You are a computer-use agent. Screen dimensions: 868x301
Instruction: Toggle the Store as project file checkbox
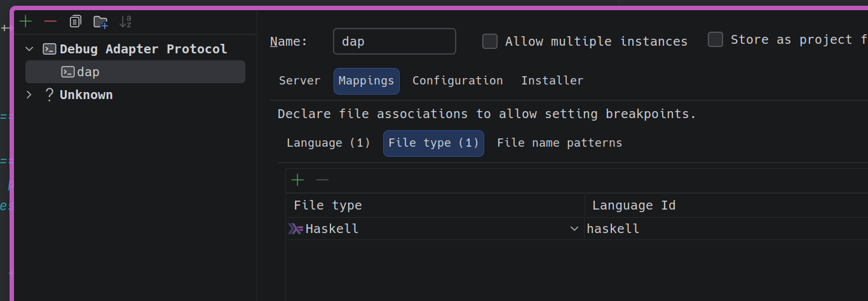pos(715,39)
